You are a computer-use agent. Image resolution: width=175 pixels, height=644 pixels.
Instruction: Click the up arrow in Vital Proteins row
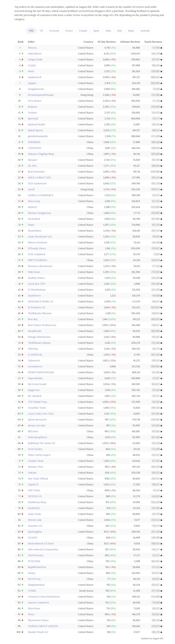pyautogui.click(x=23, y=555)
